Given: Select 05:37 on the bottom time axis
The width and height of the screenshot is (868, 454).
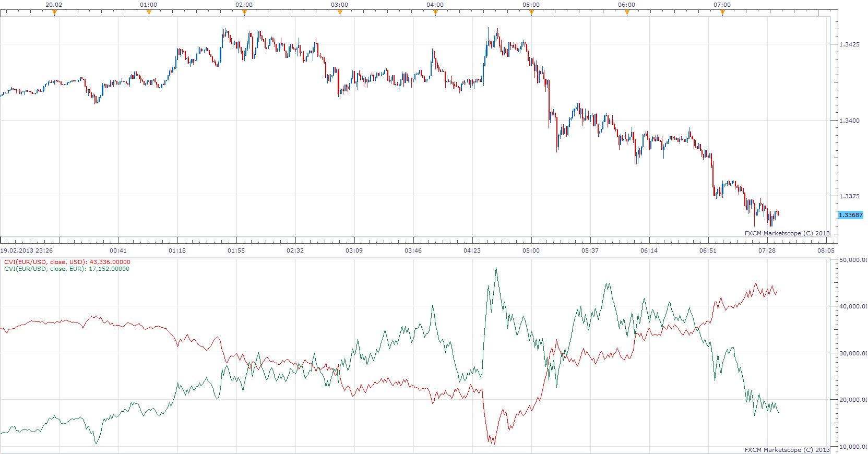Looking at the screenshot, I should 590,250.
